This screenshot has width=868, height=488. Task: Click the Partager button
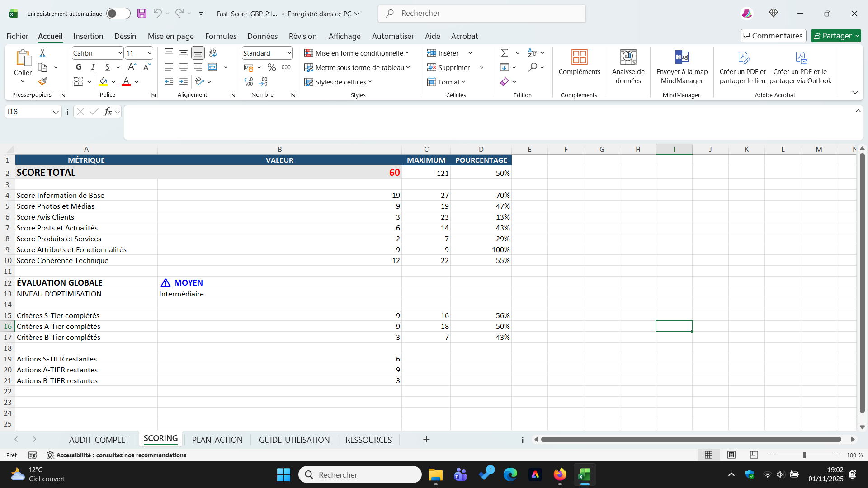835,36
